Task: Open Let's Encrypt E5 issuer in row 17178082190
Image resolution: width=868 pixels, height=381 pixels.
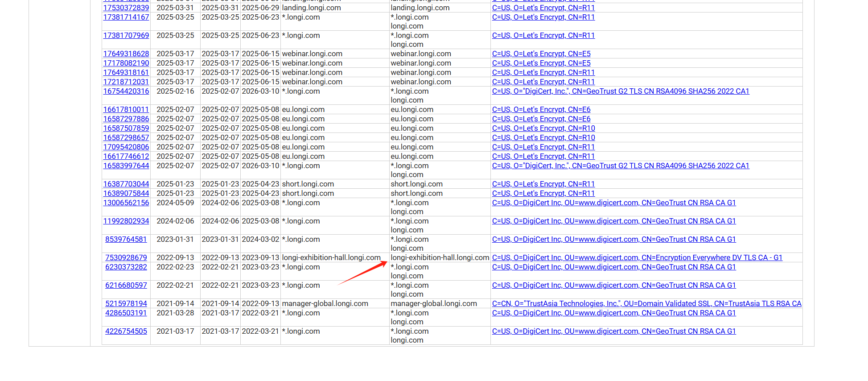Action: [x=541, y=63]
